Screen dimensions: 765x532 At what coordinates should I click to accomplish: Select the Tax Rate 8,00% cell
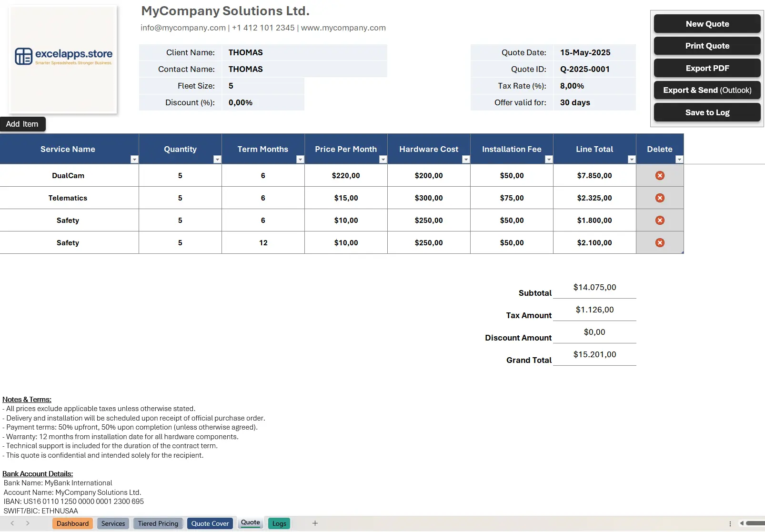594,86
